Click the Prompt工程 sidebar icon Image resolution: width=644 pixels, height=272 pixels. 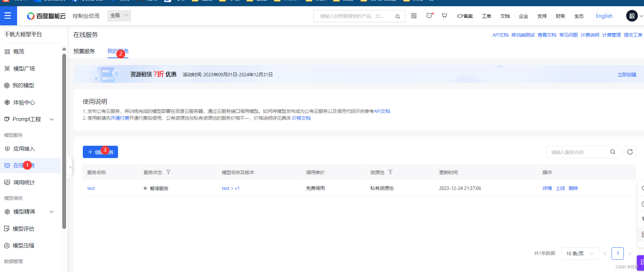[7, 119]
